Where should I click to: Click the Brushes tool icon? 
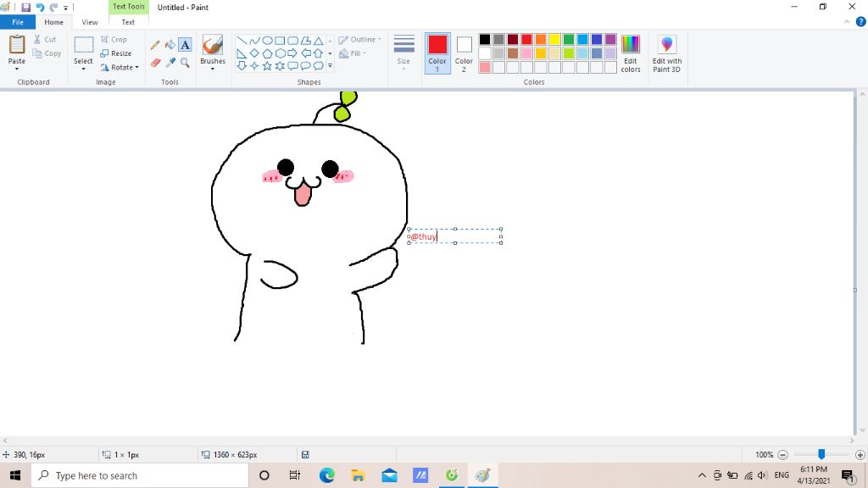click(213, 46)
